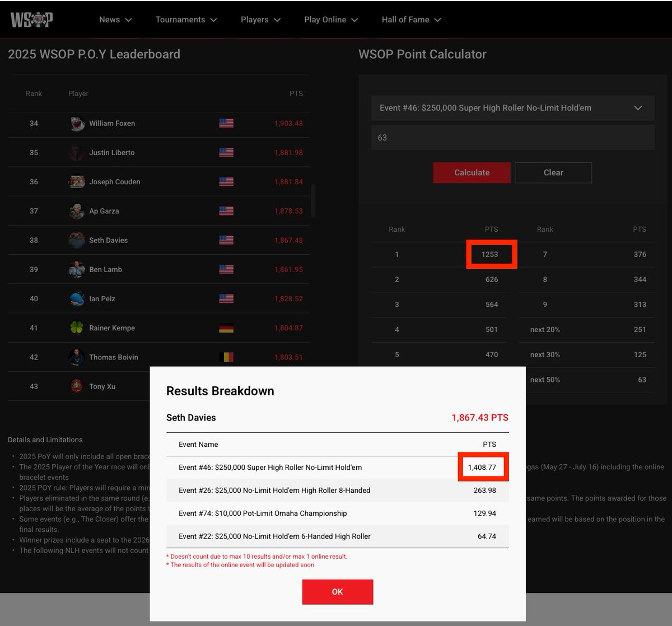Screen dimensions: 672x626
Task: Click Thomas Boivin's avatar
Action: [x=77, y=357]
